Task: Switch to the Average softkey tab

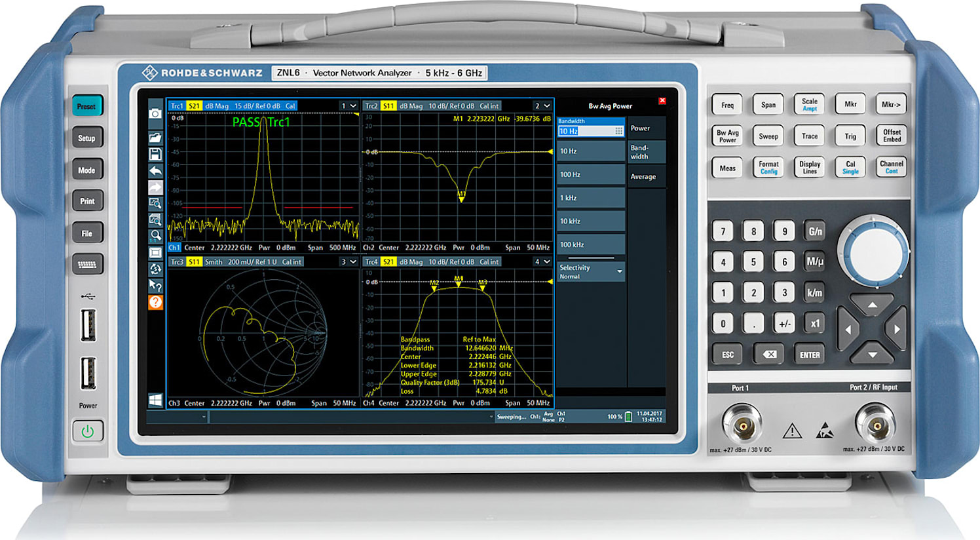Action: pyautogui.click(x=647, y=176)
